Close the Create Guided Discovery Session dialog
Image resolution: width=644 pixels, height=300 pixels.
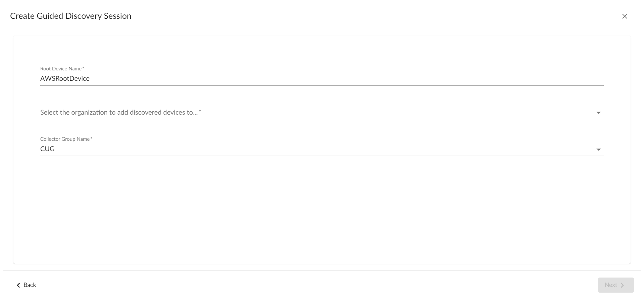[x=625, y=16]
